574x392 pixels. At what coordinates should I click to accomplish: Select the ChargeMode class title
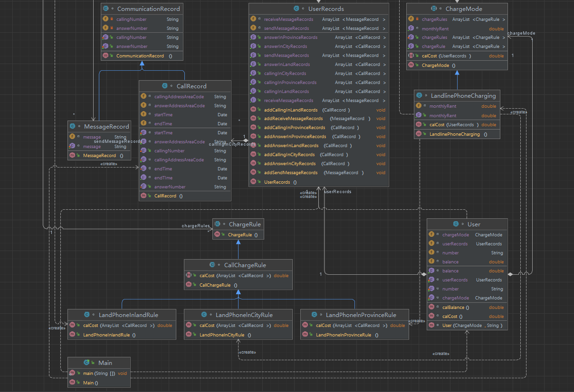pos(464,9)
